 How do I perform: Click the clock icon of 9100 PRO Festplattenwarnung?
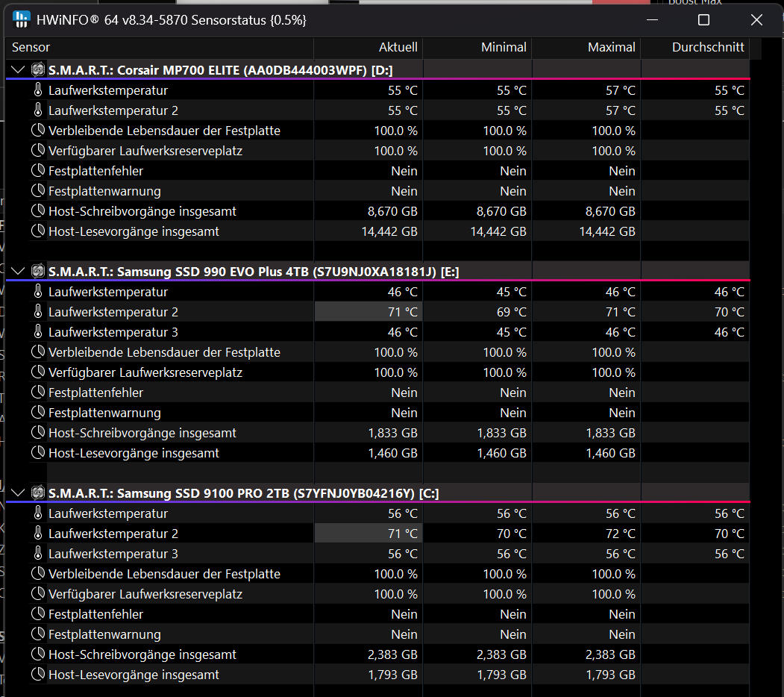(38, 634)
